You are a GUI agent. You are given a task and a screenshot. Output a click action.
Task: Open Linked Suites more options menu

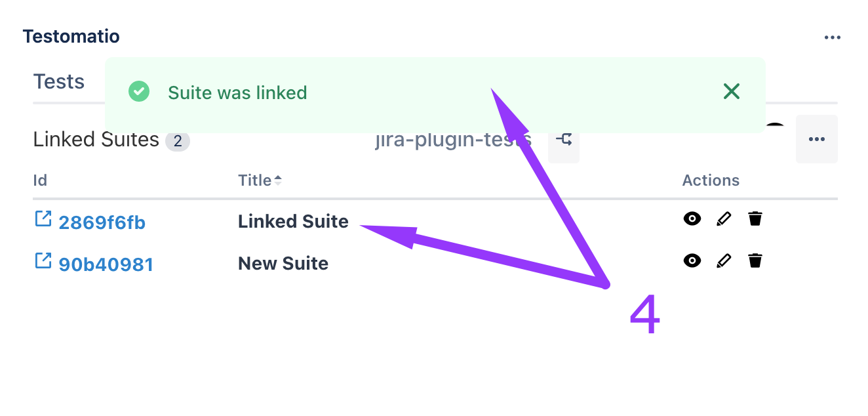pyautogui.click(x=816, y=139)
